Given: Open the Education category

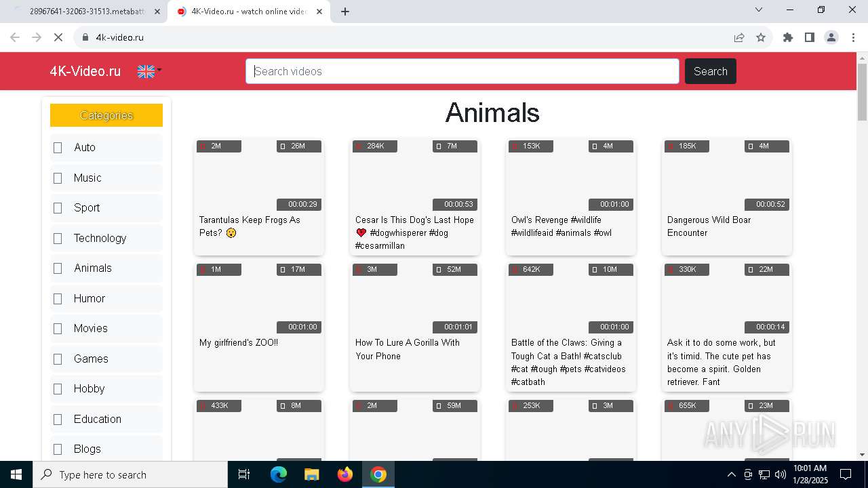Looking at the screenshot, I should tap(106, 419).
